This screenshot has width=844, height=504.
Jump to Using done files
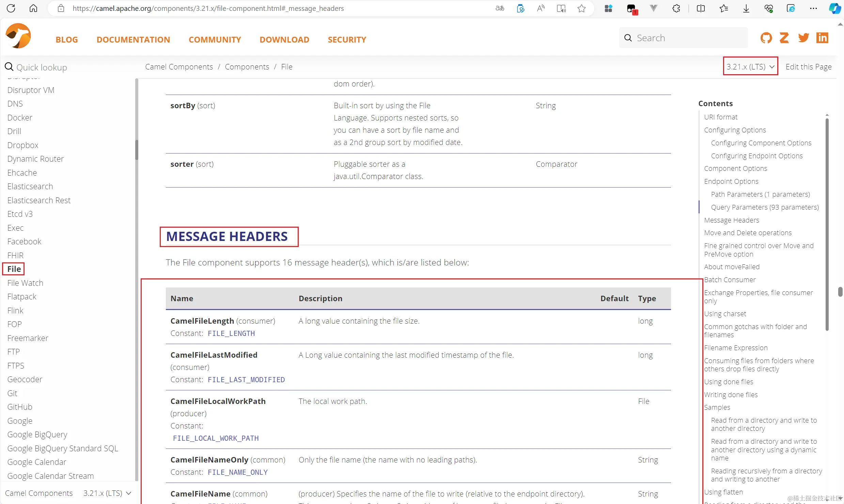point(729,381)
